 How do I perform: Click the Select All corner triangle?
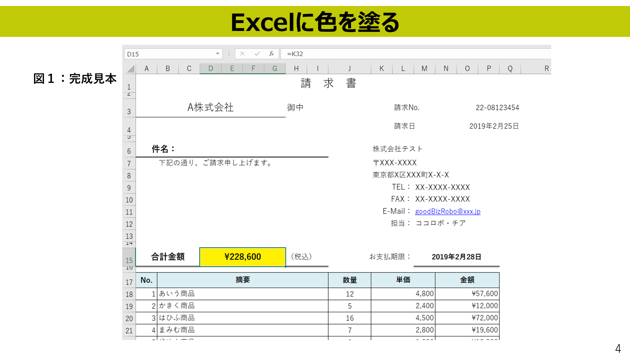pos(130,69)
